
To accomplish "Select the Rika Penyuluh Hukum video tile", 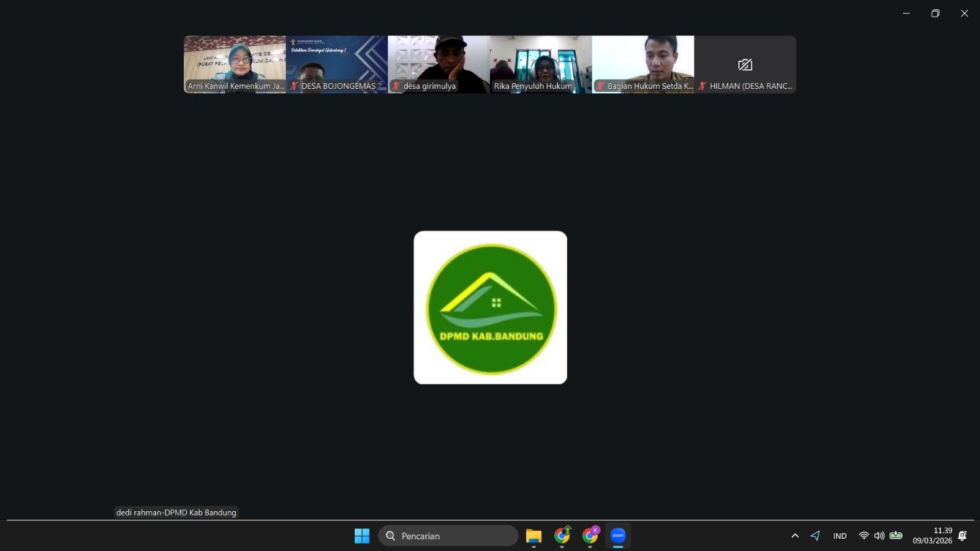I will click(x=540, y=64).
